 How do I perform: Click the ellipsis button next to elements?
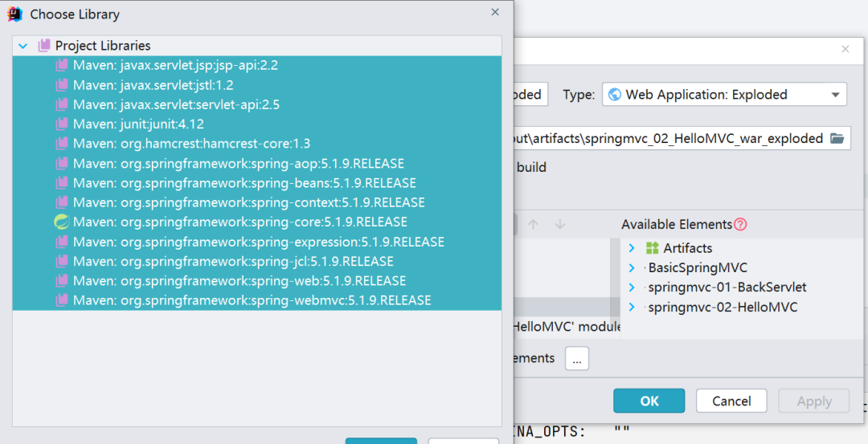577,358
